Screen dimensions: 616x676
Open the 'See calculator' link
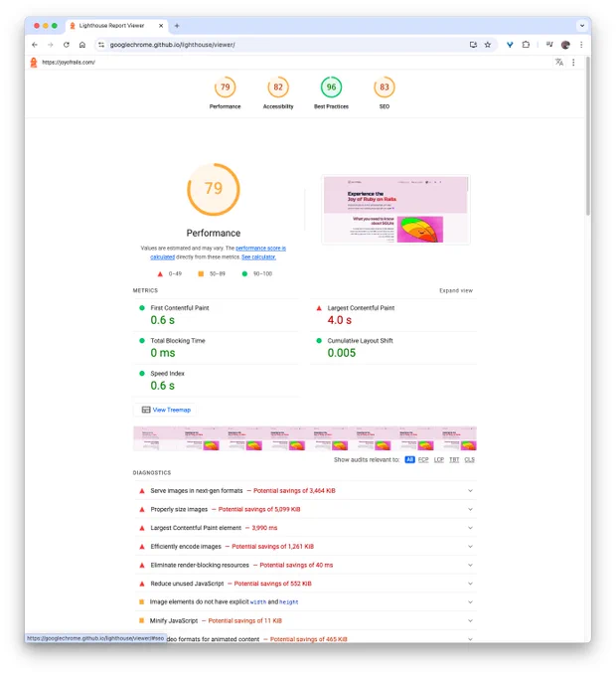click(x=258, y=256)
